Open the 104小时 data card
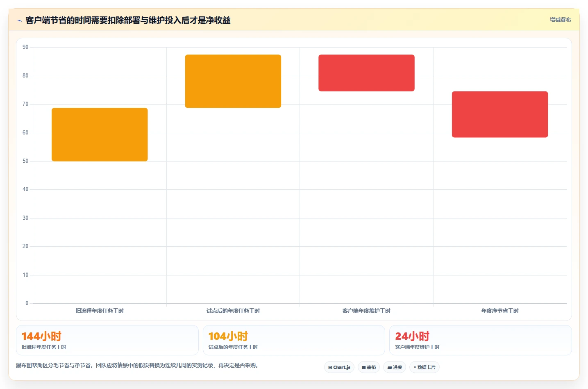Viewport: 588px width, 389px height. (294, 340)
